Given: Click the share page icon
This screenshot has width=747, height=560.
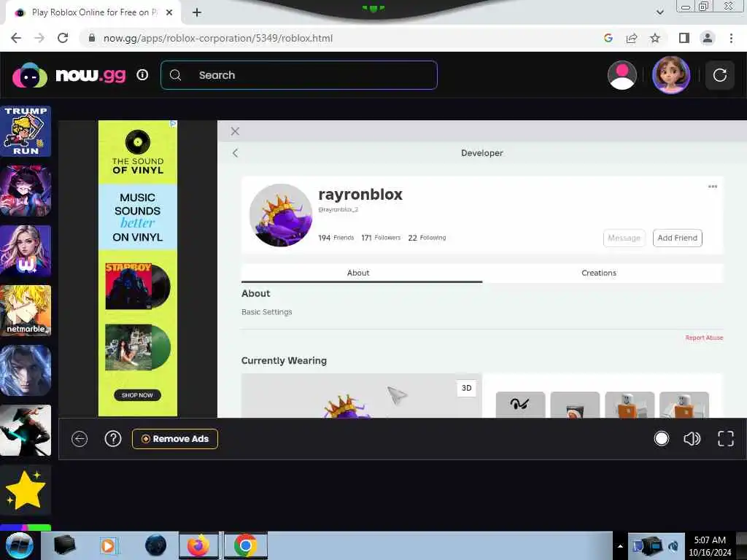Looking at the screenshot, I should pos(632,38).
